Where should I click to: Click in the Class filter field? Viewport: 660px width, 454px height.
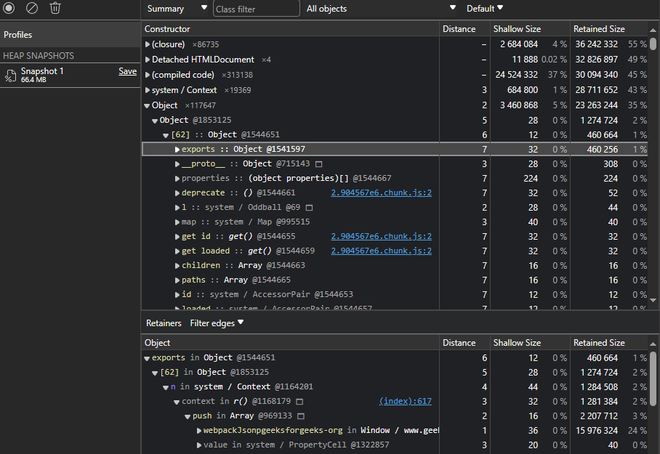(x=256, y=8)
